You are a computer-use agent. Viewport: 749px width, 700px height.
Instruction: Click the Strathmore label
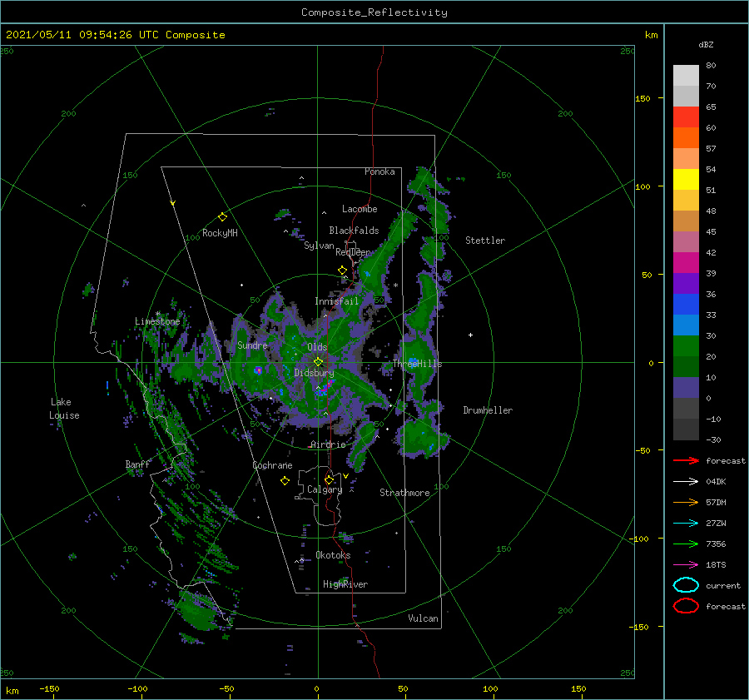(x=404, y=493)
